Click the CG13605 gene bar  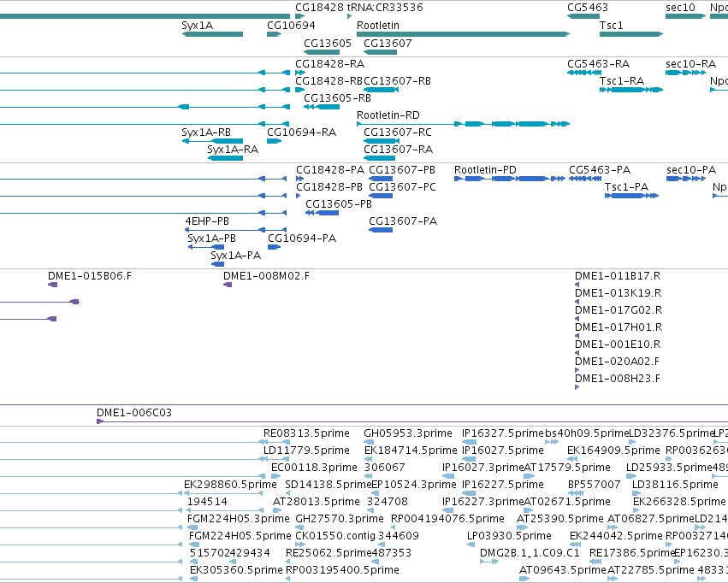[x=322, y=52]
